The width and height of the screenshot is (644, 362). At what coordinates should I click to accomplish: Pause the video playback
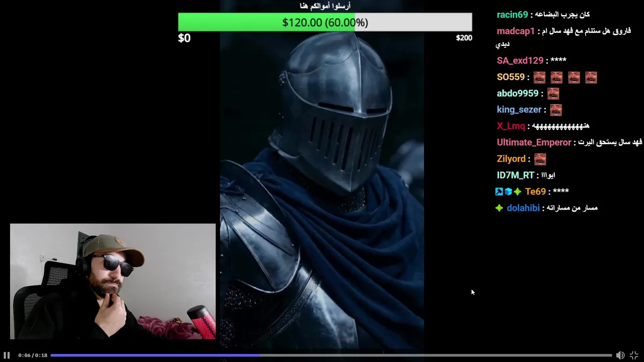pyautogui.click(x=7, y=355)
